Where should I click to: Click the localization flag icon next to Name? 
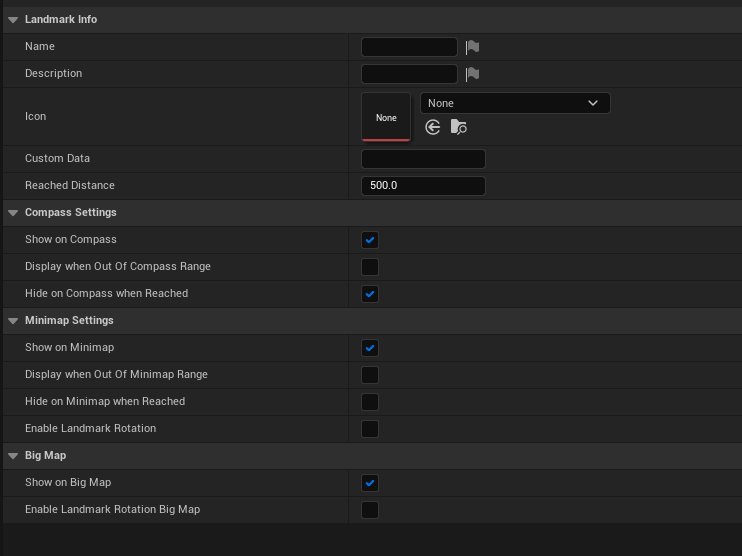[x=472, y=47]
